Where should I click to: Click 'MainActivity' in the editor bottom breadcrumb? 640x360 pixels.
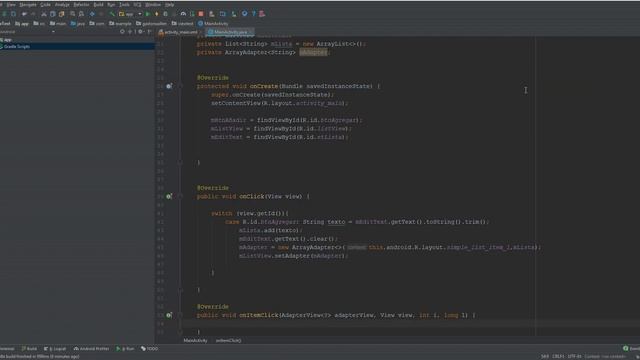pyautogui.click(x=196, y=340)
